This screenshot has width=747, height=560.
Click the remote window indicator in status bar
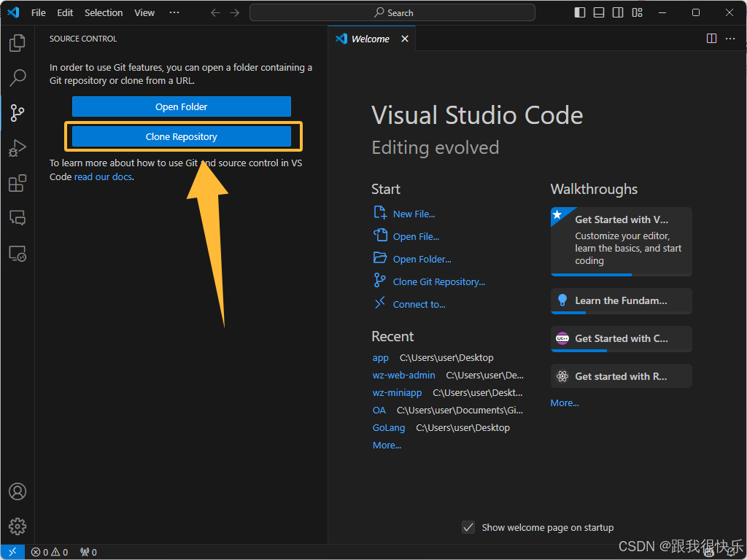coord(13,552)
